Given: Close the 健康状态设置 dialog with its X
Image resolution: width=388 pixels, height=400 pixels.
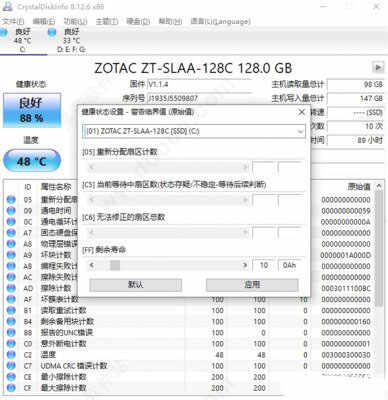Looking at the screenshot, I should coord(301,112).
